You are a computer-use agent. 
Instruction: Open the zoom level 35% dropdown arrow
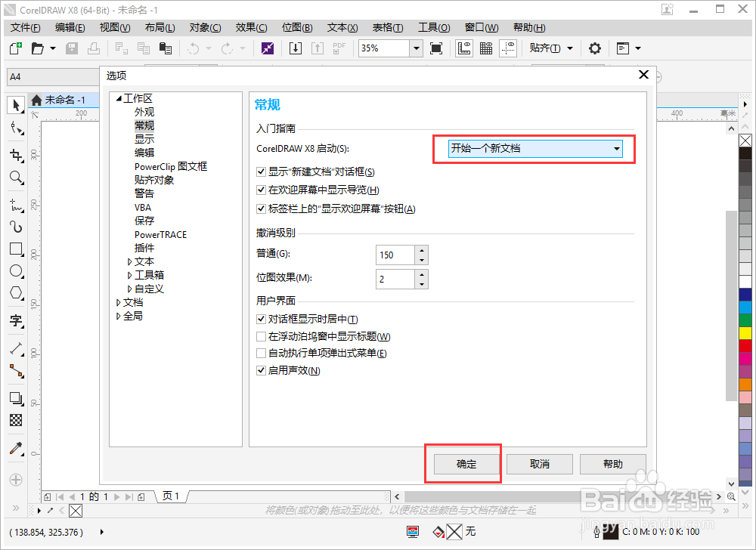[416, 48]
